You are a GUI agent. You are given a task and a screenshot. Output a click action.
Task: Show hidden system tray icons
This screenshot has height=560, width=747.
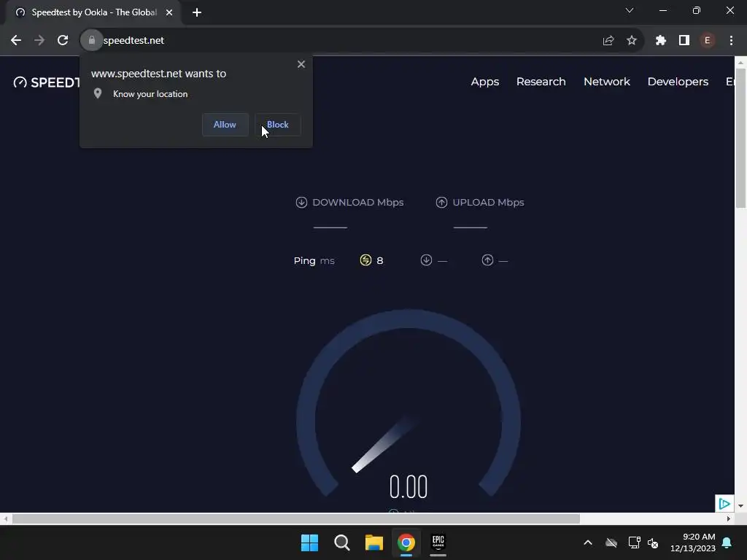point(588,542)
